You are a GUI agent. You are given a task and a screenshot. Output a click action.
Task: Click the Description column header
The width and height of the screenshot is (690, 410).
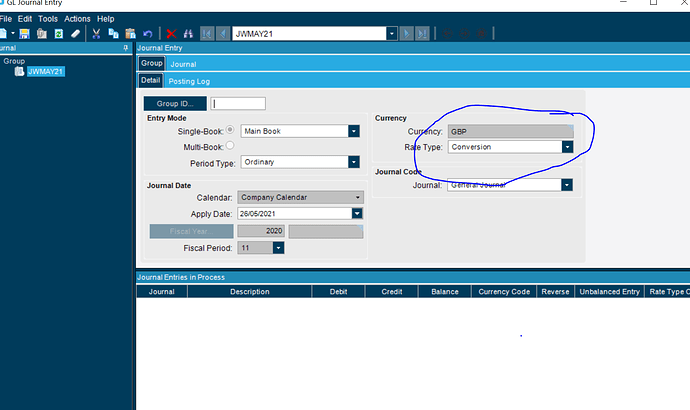tap(250, 292)
